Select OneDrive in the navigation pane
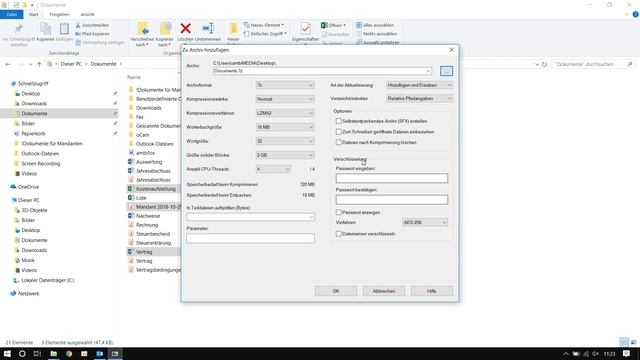 tap(28, 187)
